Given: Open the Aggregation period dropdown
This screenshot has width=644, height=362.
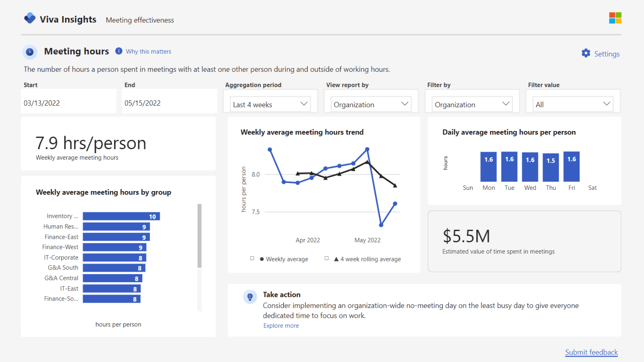Looking at the screenshot, I should [x=270, y=104].
